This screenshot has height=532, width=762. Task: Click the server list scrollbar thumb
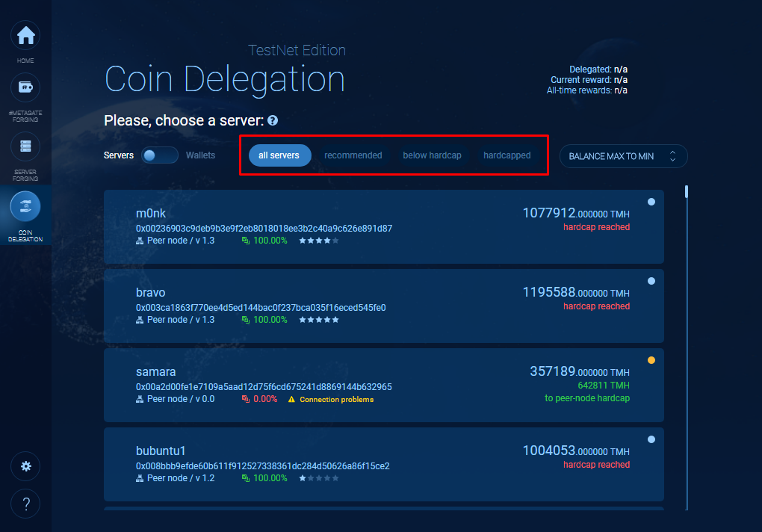(x=687, y=191)
